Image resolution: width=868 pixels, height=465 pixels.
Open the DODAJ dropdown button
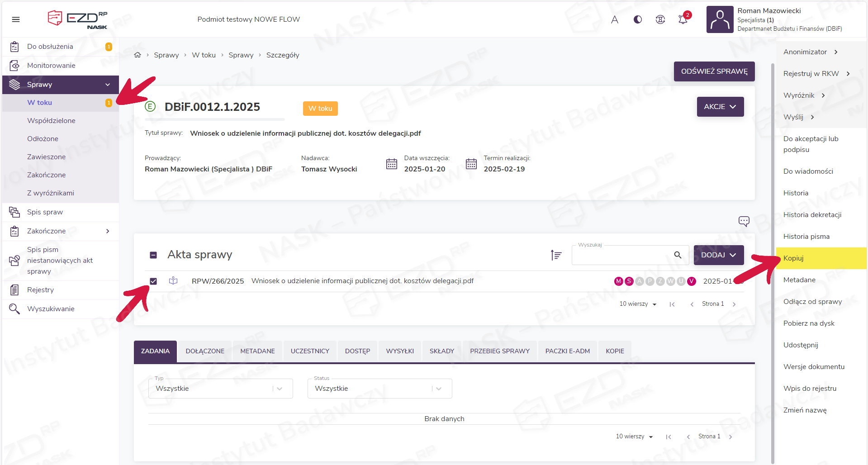(x=718, y=255)
